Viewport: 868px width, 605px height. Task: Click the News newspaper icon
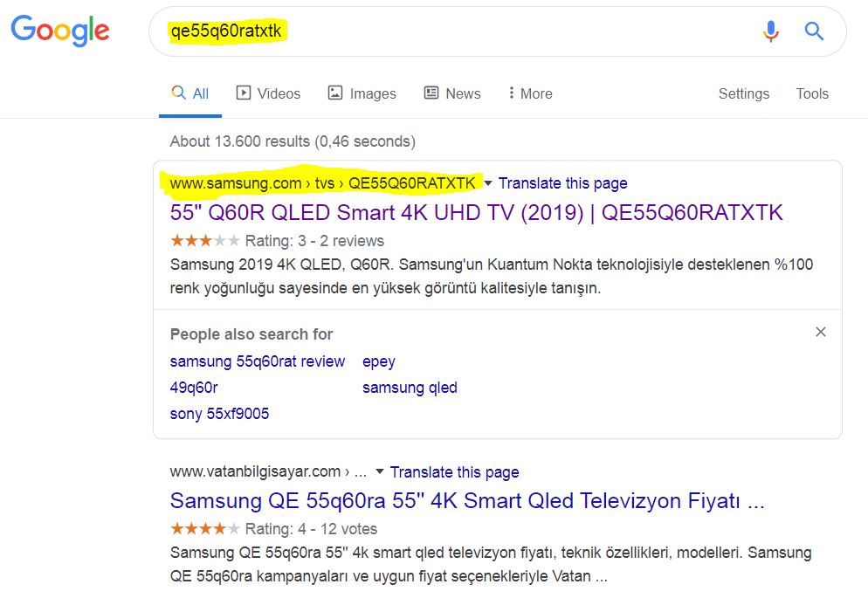(x=431, y=93)
